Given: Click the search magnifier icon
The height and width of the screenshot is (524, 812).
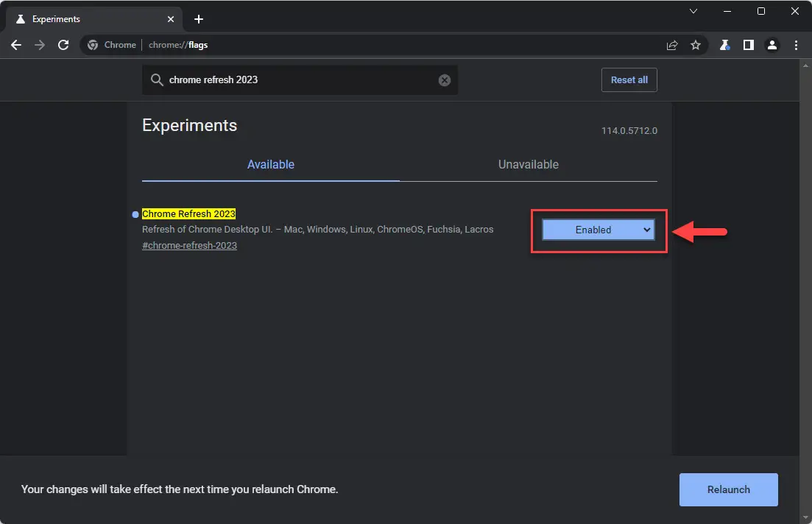Looking at the screenshot, I should coord(156,79).
